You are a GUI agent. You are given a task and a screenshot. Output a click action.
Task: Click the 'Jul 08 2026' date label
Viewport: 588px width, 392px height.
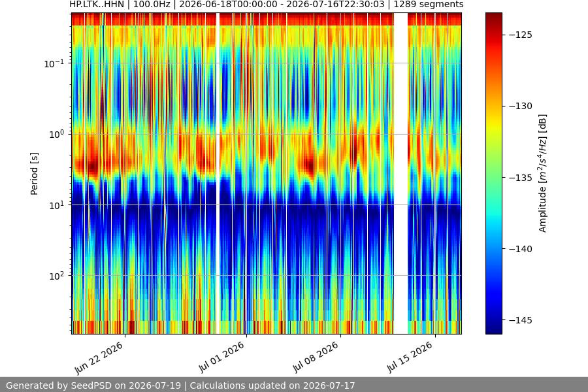(316, 357)
